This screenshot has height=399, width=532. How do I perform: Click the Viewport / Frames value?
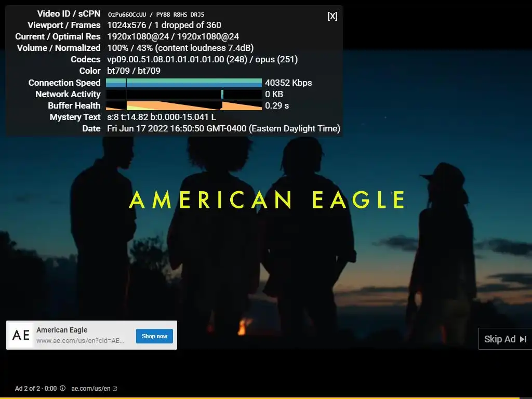[164, 25]
